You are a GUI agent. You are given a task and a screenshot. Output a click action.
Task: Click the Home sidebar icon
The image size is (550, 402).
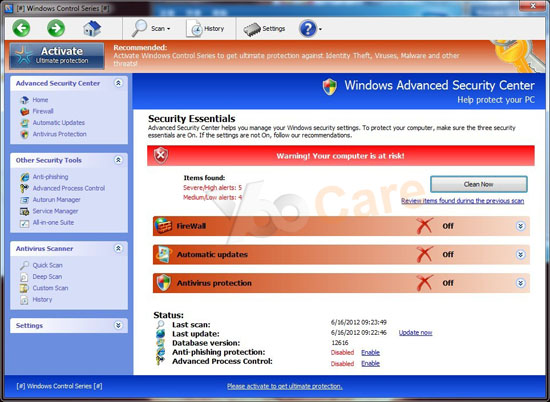24,100
